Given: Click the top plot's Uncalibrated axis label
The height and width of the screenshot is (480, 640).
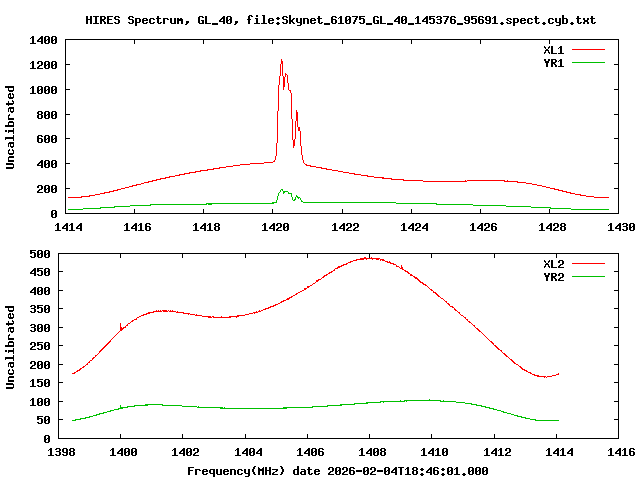Looking at the screenshot, I should 11,127.
